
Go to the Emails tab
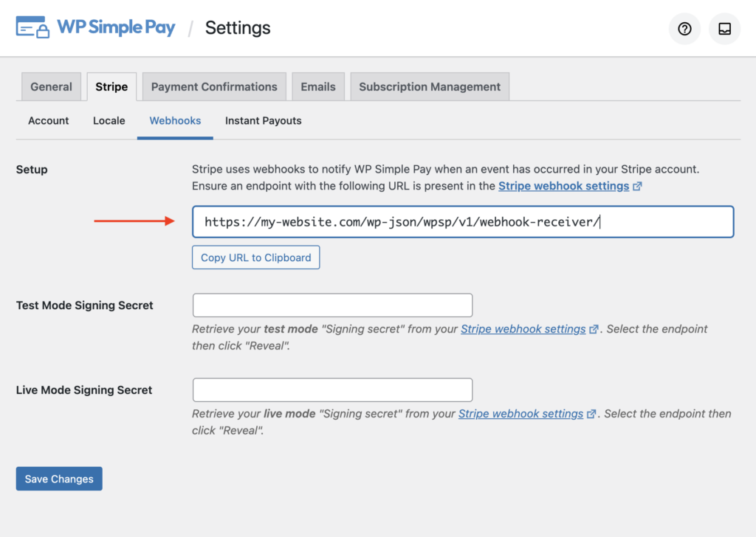[x=318, y=86]
